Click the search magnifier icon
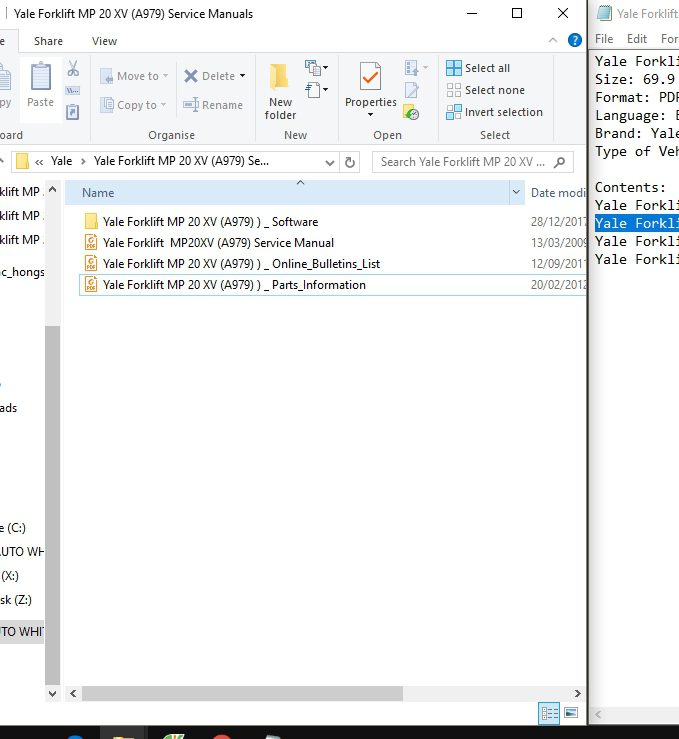Viewport: 679px width, 739px height. click(x=559, y=163)
